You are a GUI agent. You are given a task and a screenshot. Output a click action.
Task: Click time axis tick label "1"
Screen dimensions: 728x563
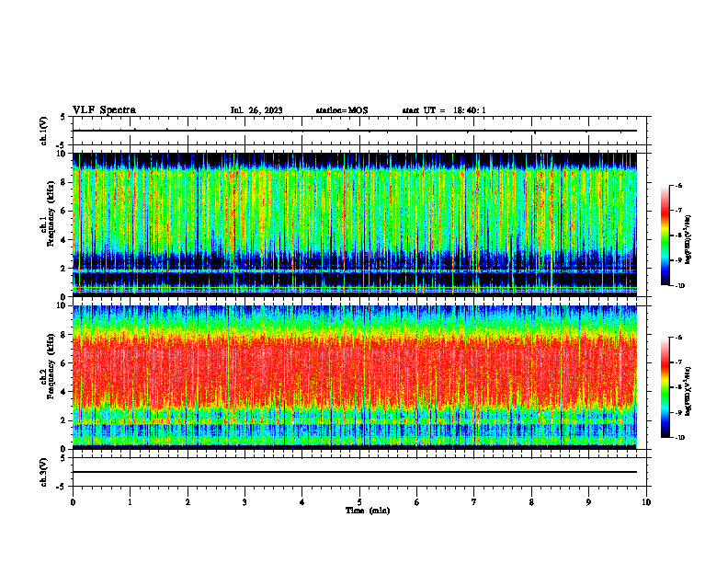click(x=130, y=502)
